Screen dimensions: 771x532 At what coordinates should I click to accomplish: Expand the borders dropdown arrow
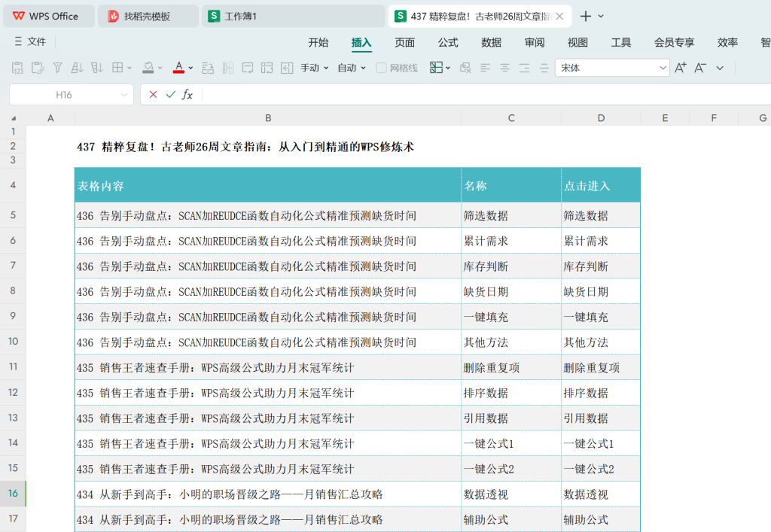coord(130,68)
